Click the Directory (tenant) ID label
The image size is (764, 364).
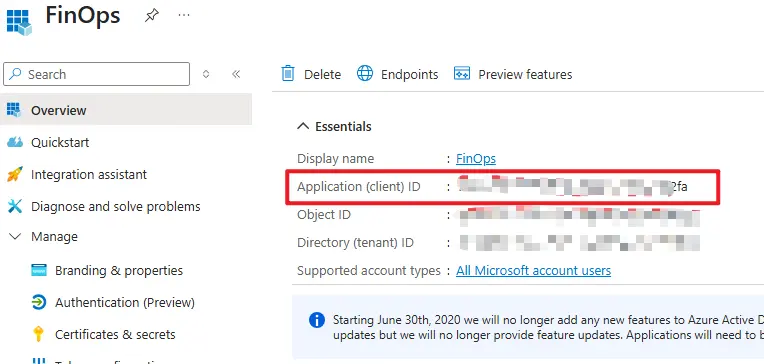355,243
